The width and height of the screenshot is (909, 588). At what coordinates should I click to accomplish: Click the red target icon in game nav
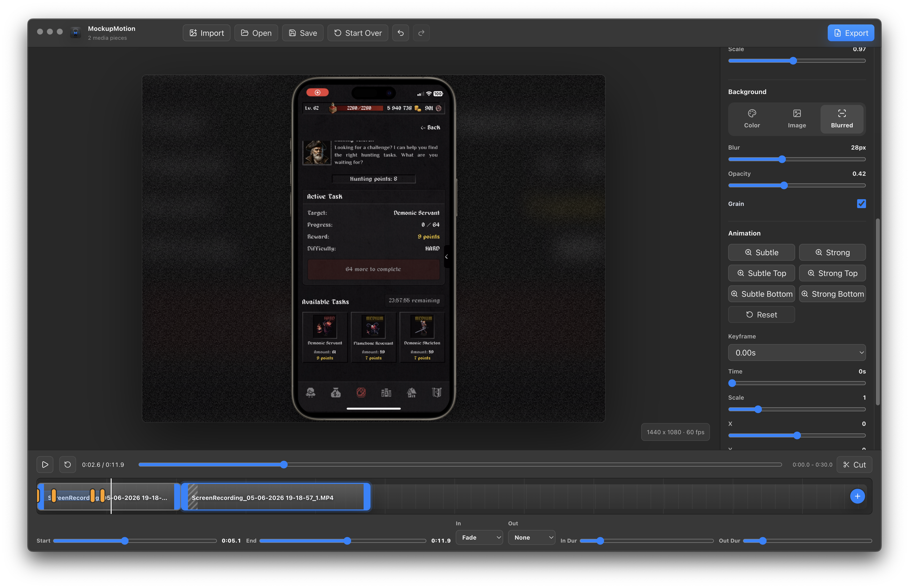tap(361, 392)
